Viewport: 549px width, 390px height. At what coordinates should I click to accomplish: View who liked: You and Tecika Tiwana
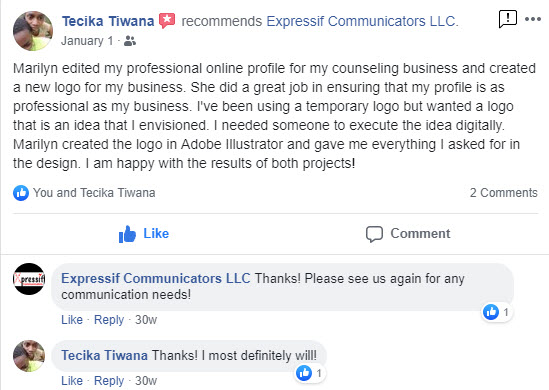94,193
